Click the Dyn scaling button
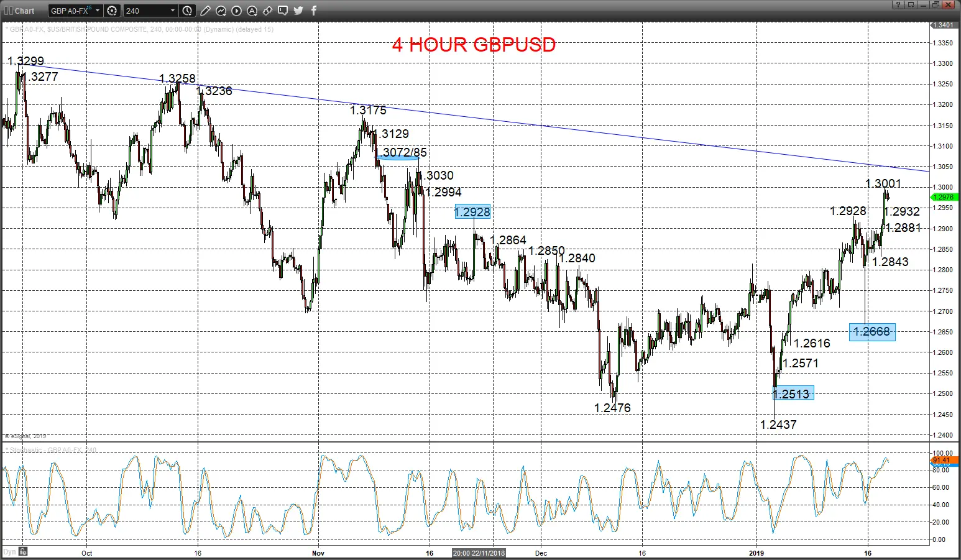The height and width of the screenshot is (560, 961). [9, 552]
